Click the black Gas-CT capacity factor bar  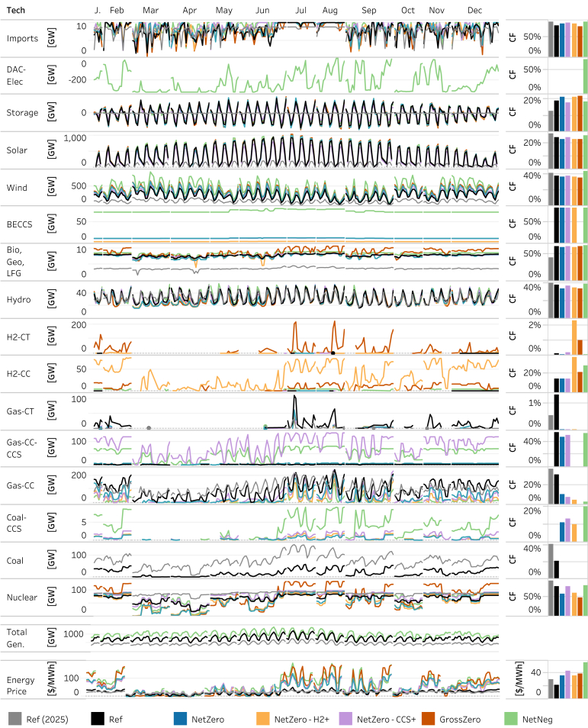tap(557, 412)
